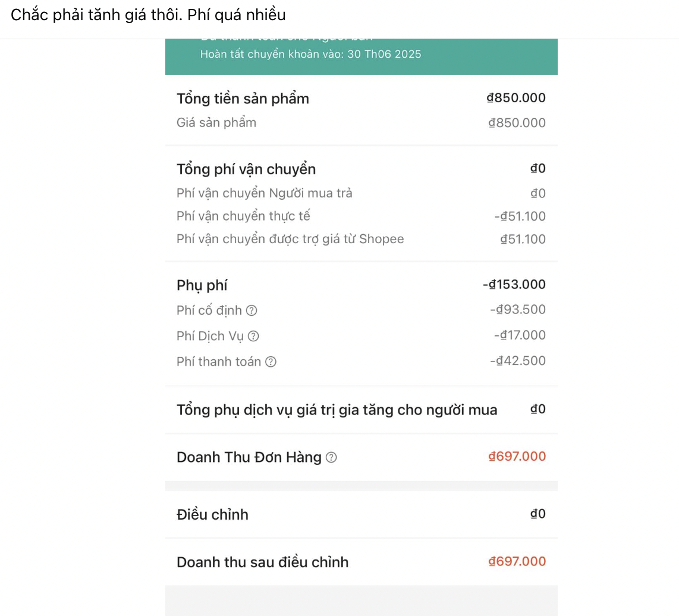Click the post caption about raising prices

pos(148,15)
